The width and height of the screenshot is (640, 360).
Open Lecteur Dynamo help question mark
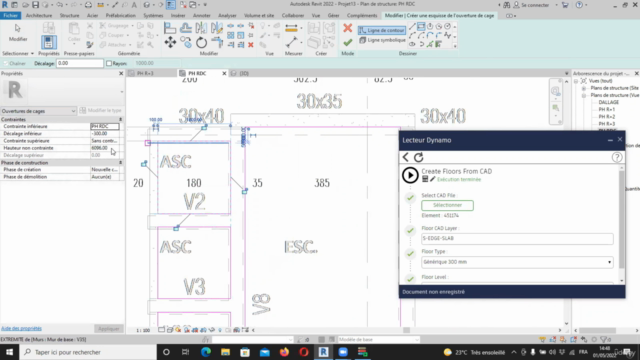(x=617, y=157)
